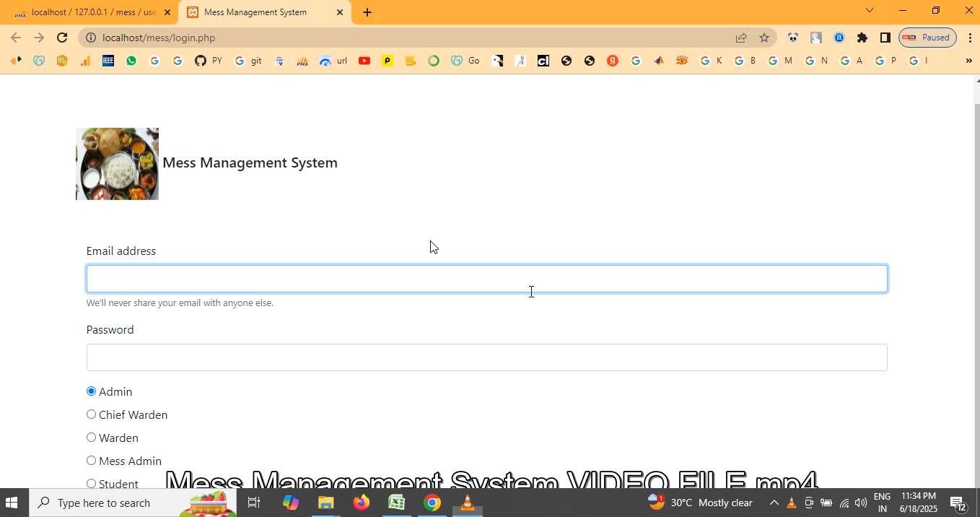
Task: Open the orange bar chart analytics bookmark
Action: coord(85,61)
